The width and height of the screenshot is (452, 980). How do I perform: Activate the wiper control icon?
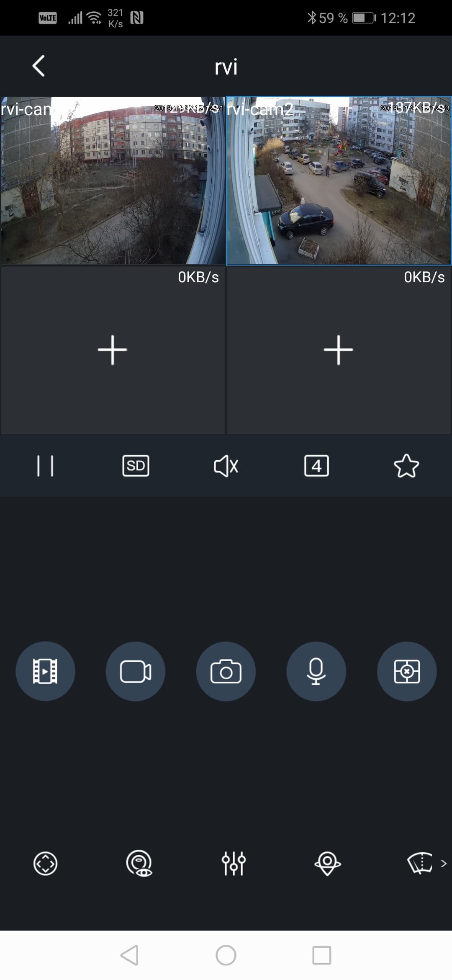pos(420,864)
